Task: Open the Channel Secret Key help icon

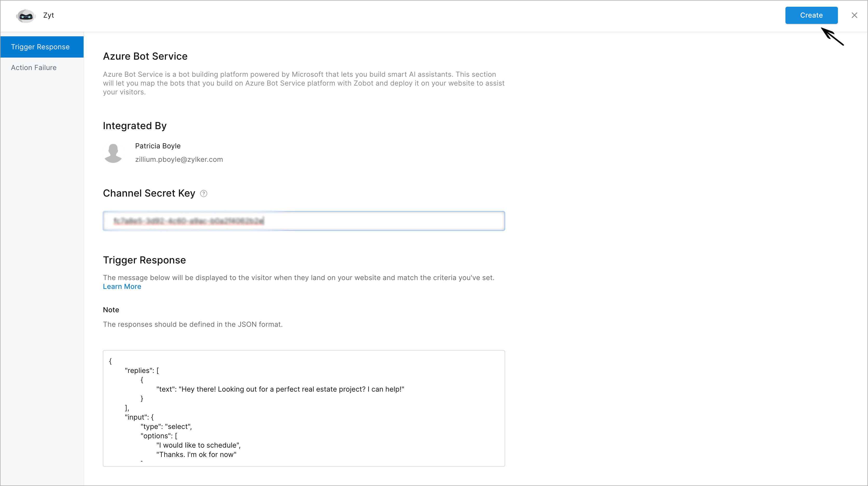Action: pyautogui.click(x=204, y=193)
